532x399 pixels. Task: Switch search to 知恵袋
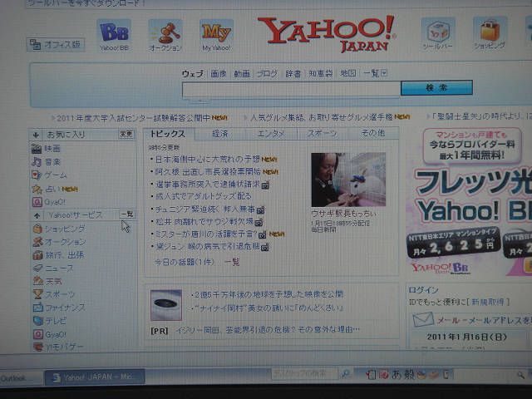[x=321, y=73]
